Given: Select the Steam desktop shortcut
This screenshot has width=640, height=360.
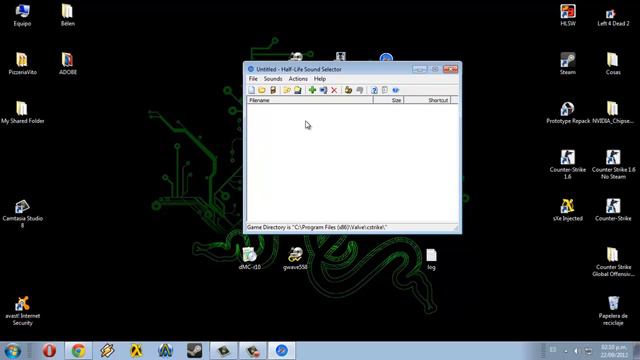Looking at the screenshot, I should tap(568, 64).
